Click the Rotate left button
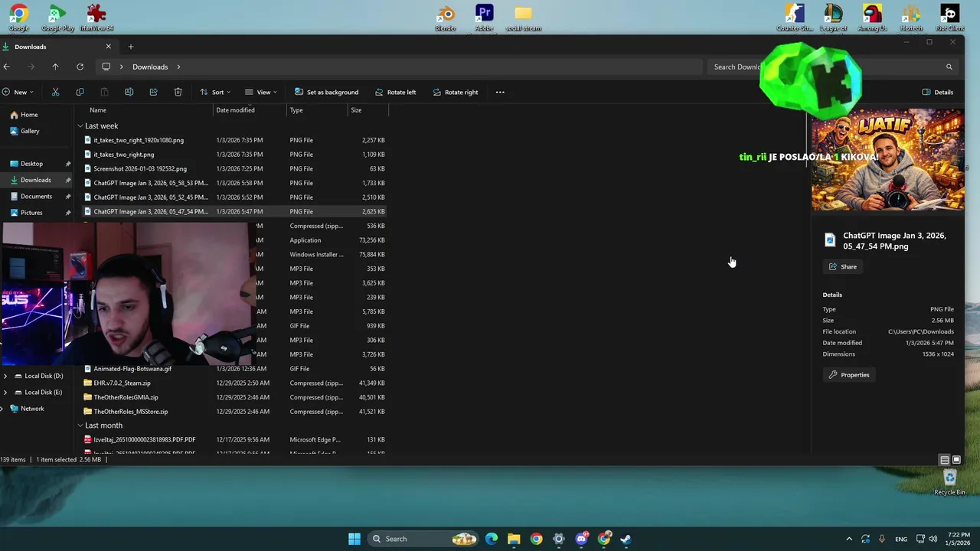 (395, 92)
